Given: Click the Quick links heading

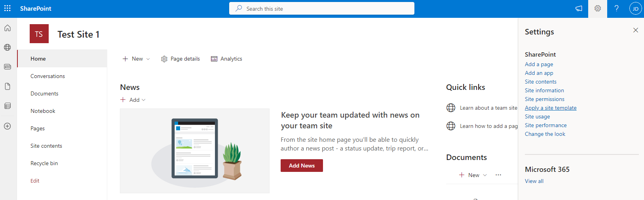Looking at the screenshot, I should tap(465, 87).
